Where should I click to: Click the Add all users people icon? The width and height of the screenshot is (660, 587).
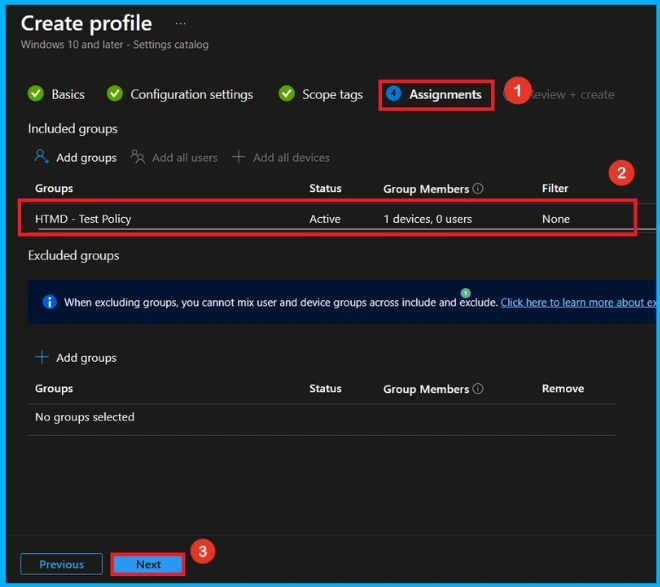point(138,157)
